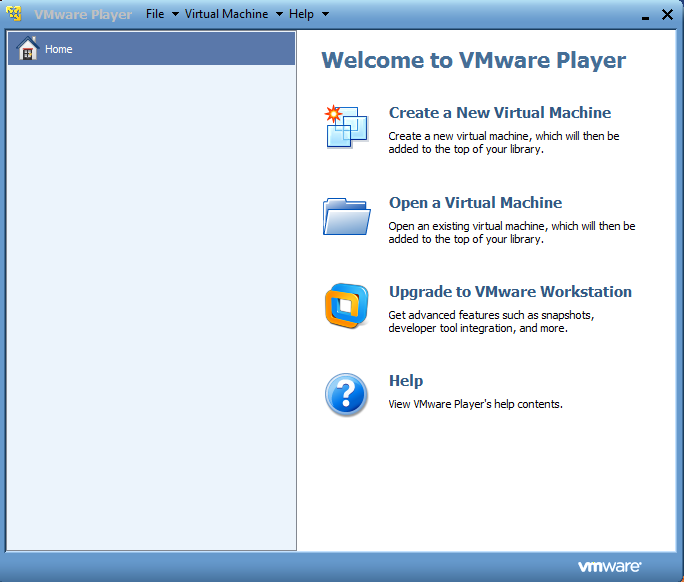Close the VMware Player window
684x582 pixels.
(x=667, y=14)
